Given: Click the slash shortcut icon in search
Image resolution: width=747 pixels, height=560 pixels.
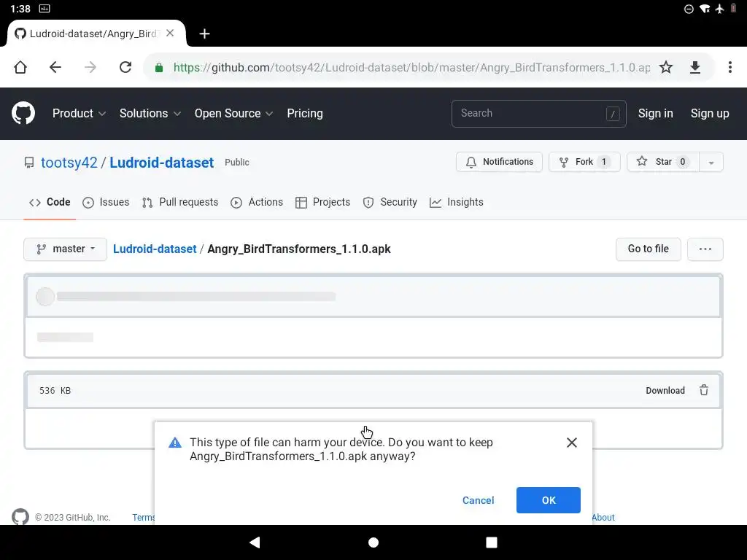Looking at the screenshot, I should point(613,114).
